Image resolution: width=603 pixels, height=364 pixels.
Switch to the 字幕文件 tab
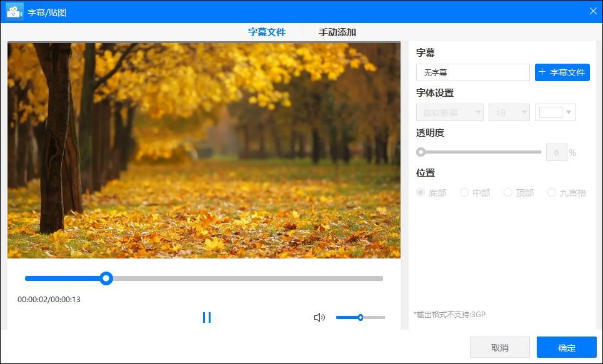(x=266, y=32)
